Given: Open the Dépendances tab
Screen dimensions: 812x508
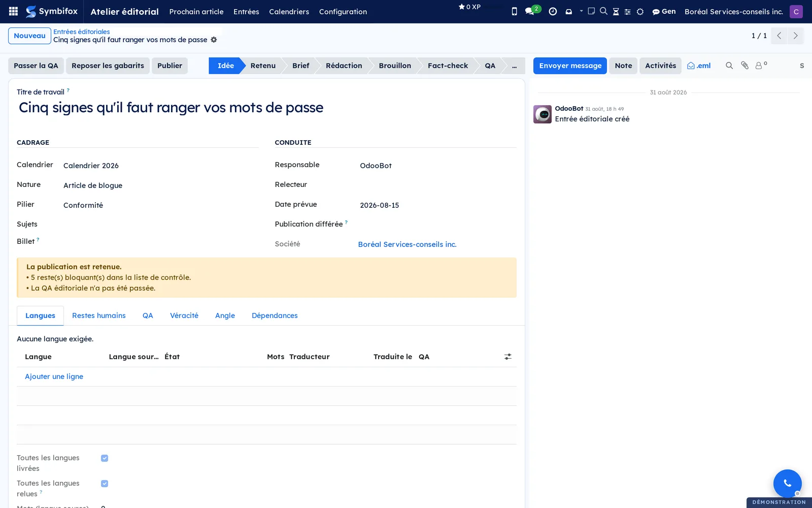Looking at the screenshot, I should (275, 315).
